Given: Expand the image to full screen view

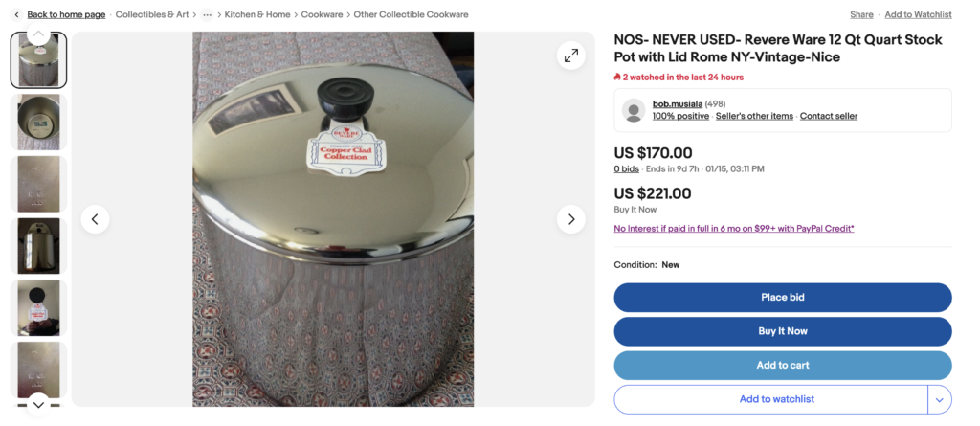Looking at the screenshot, I should (570, 56).
